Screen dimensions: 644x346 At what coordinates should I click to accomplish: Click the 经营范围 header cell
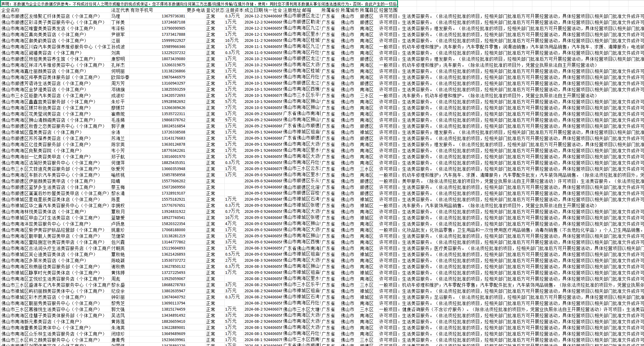pyautogui.click(x=388, y=10)
